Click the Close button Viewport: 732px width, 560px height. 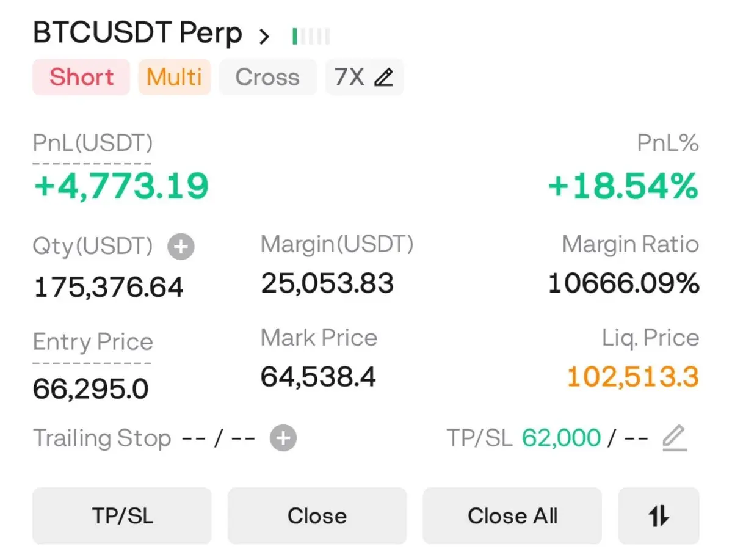coord(317,515)
